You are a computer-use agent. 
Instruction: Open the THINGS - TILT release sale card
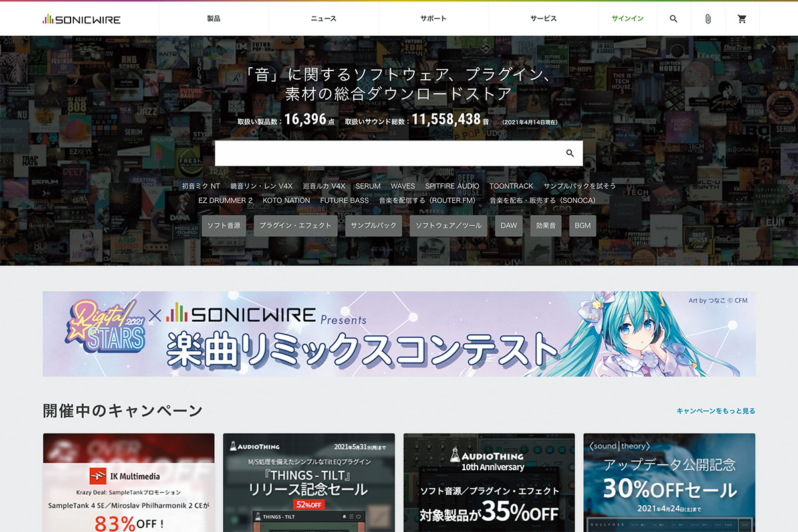click(x=309, y=483)
